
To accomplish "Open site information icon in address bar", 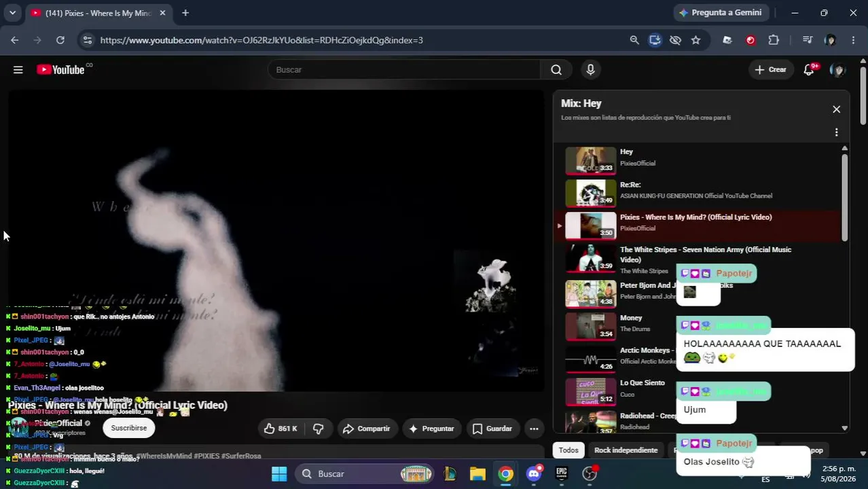I will click(87, 40).
